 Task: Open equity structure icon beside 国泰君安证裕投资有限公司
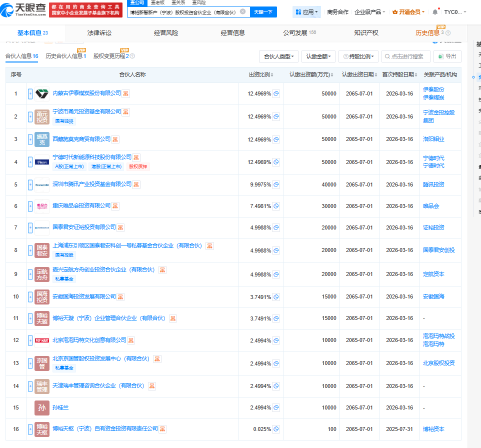click(120, 227)
